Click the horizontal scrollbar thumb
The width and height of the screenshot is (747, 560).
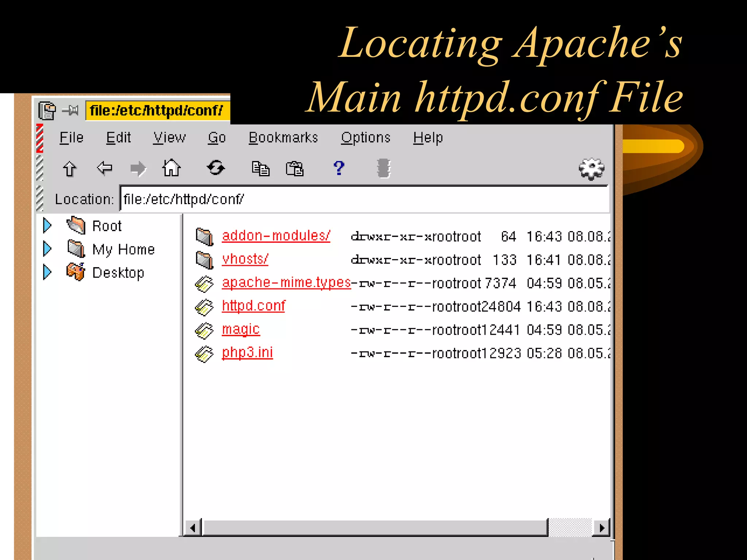(x=375, y=528)
